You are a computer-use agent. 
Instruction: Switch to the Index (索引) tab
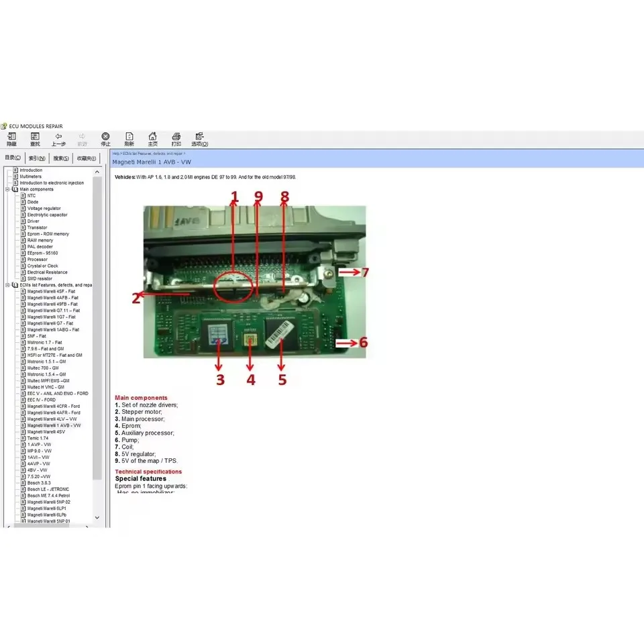click(37, 158)
